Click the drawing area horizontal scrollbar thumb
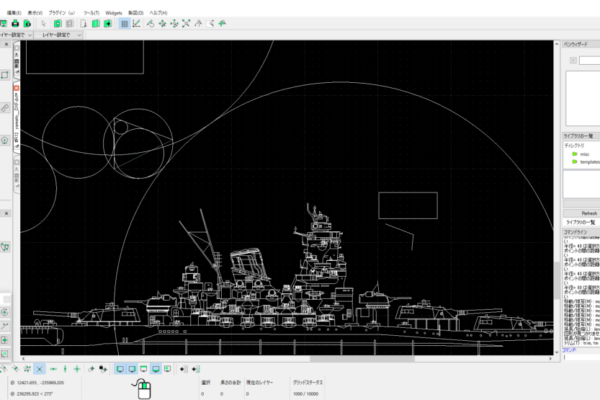 coord(362,359)
